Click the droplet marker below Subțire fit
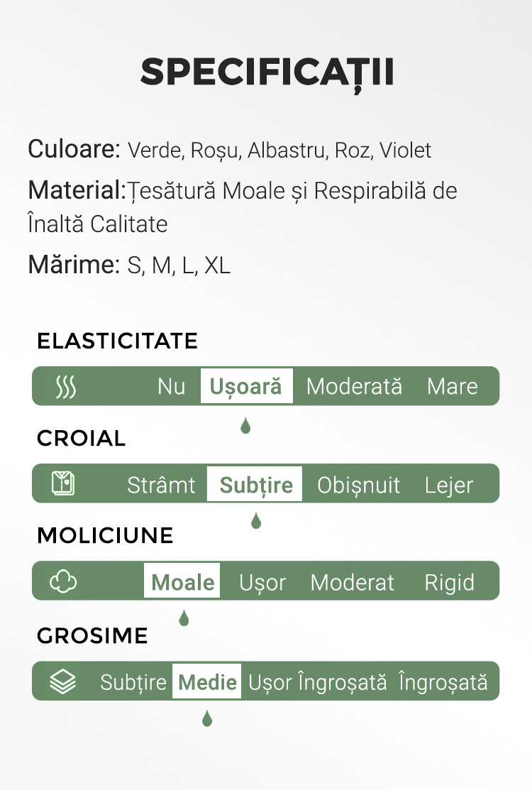532x790 pixels. point(256,520)
